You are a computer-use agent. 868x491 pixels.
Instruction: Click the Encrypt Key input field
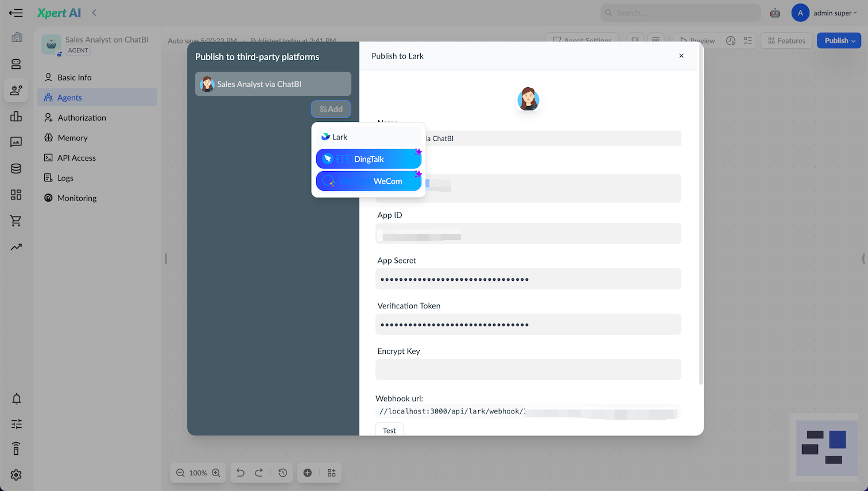[528, 369]
